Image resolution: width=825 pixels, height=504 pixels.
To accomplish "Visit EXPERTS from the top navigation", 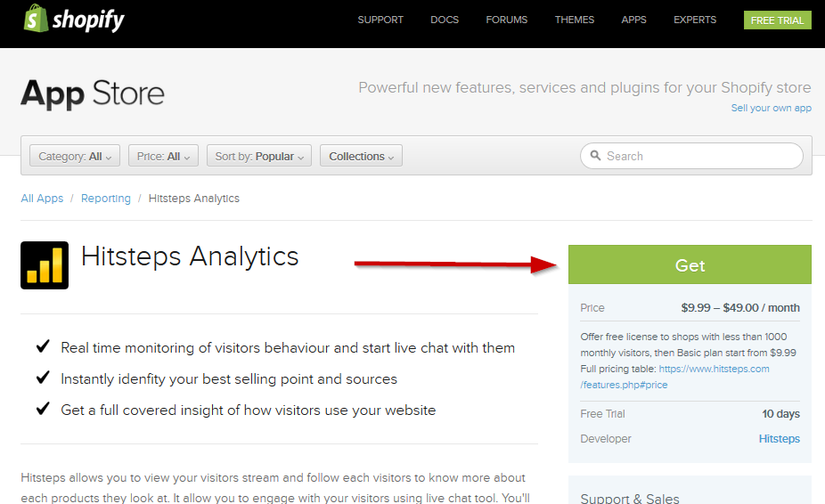I will coord(695,20).
